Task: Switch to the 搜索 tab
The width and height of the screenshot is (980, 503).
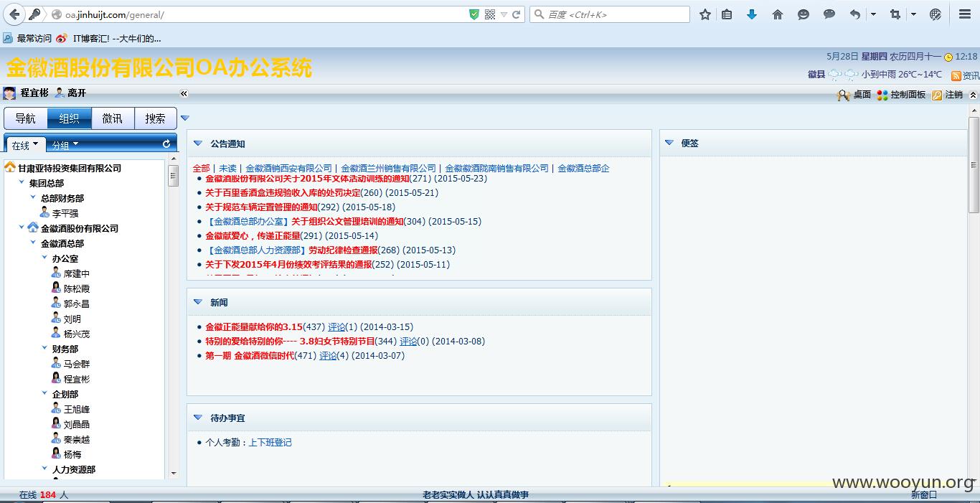Action: [156, 118]
